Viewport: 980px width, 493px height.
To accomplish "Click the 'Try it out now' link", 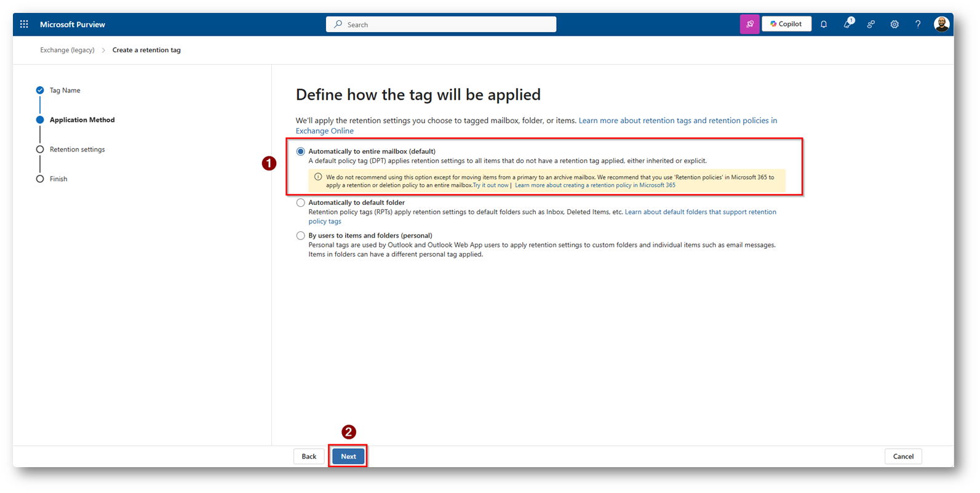I will tap(491, 185).
